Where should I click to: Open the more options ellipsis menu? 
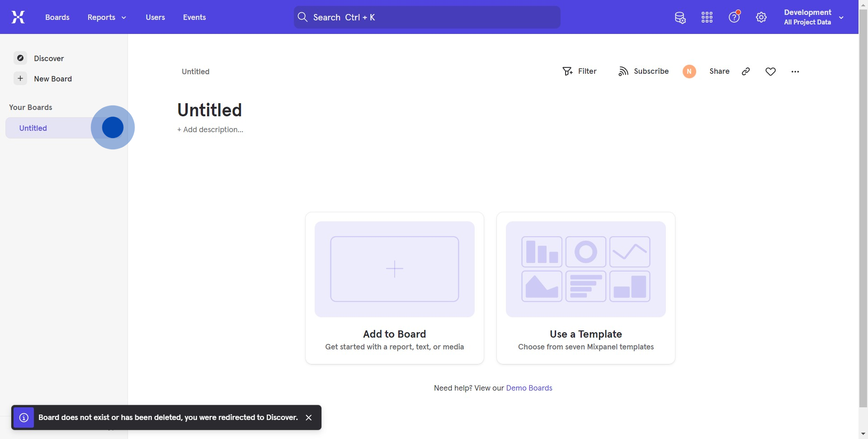point(795,71)
